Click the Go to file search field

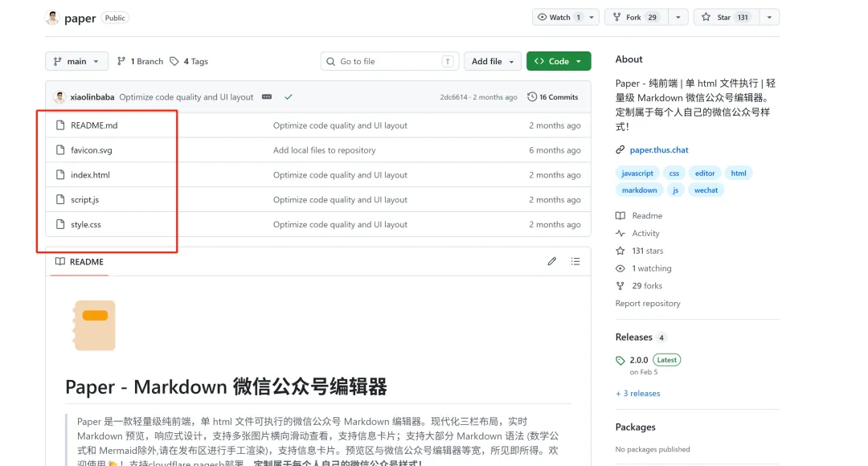pyautogui.click(x=390, y=61)
